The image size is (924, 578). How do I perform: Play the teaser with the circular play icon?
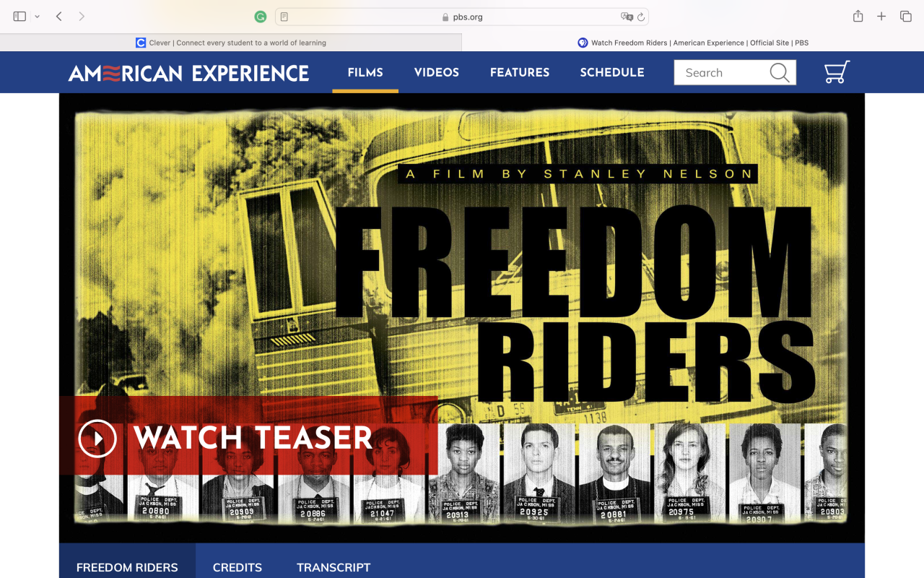(x=97, y=438)
